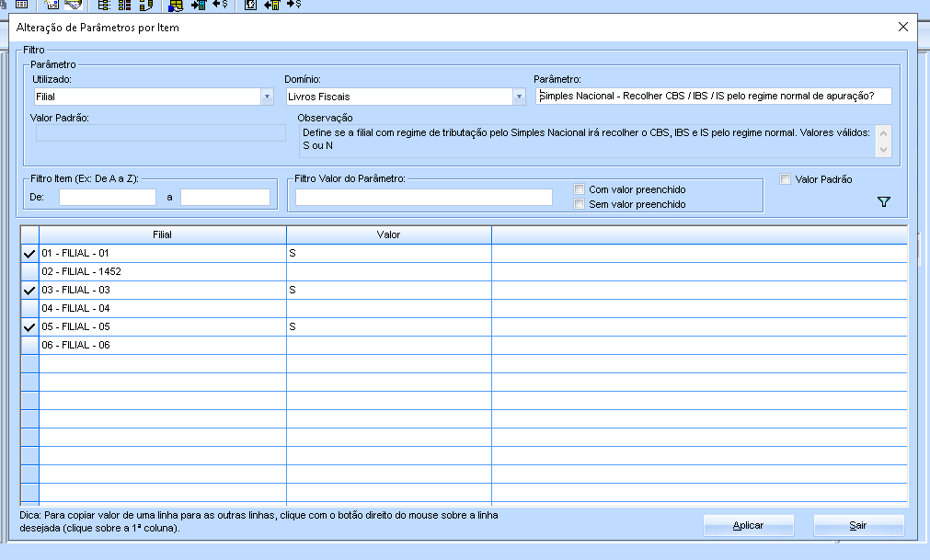Click the funnel filter icon
This screenshot has width=930, height=560.
[x=884, y=202]
